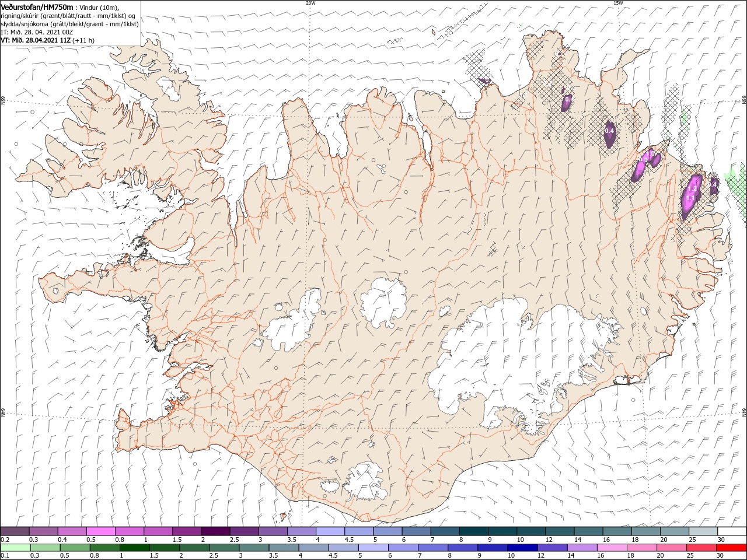Select the light lavender 4 snow legend swatch

[x=330, y=531]
